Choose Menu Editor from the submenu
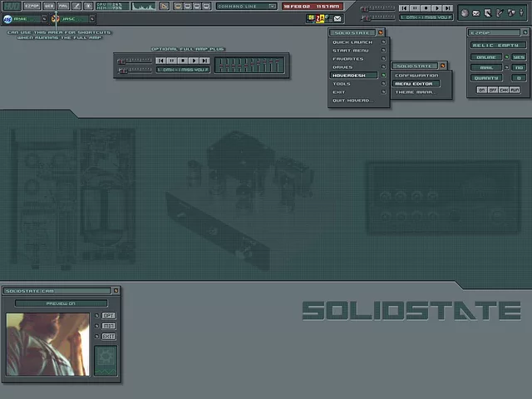 [x=416, y=83]
